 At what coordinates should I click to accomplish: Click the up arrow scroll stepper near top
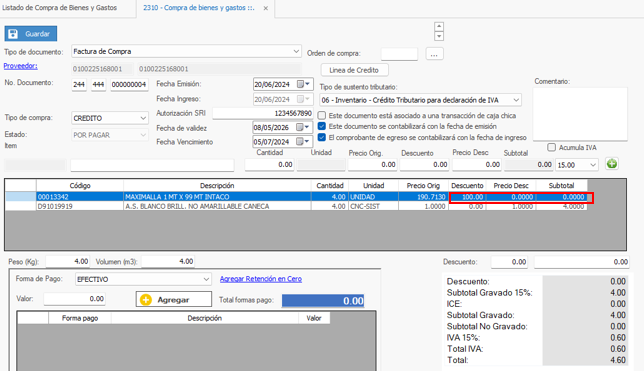(439, 27)
